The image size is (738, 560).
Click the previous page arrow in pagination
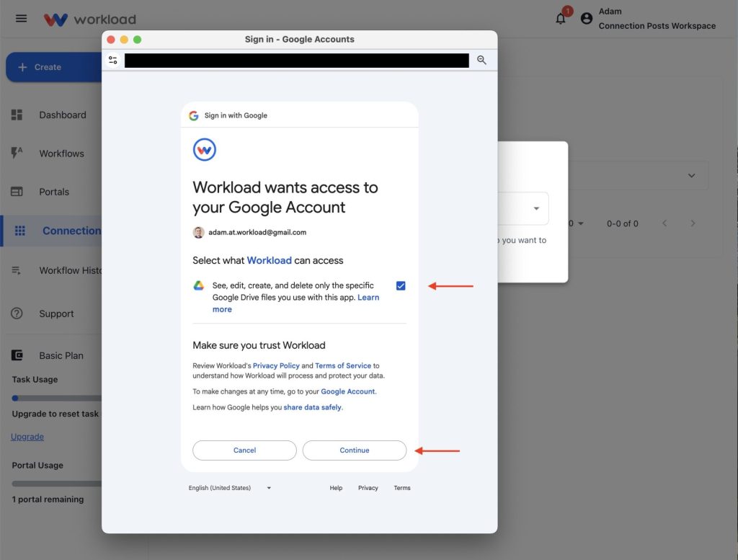[664, 223]
